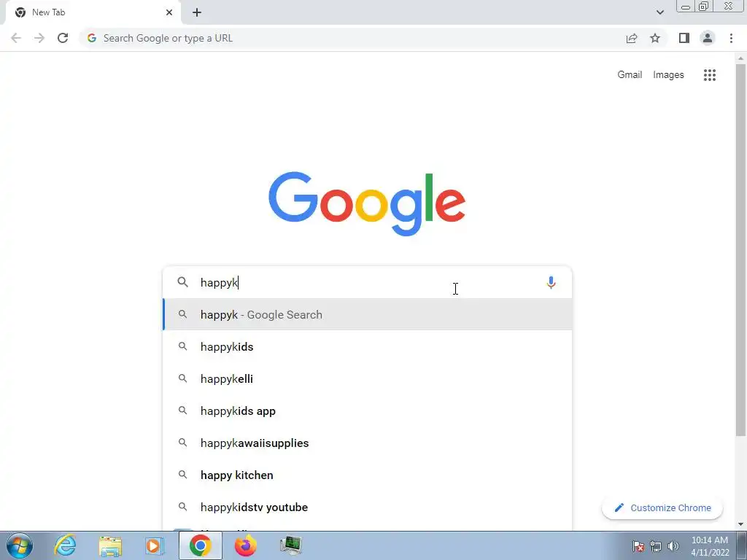
Task: Open a new tab with plus button
Action: click(197, 12)
